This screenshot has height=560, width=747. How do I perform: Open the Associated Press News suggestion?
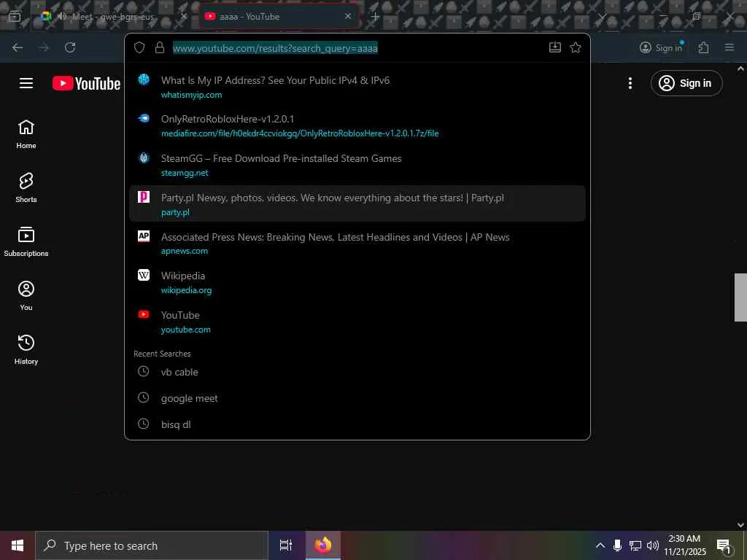coord(357,244)
